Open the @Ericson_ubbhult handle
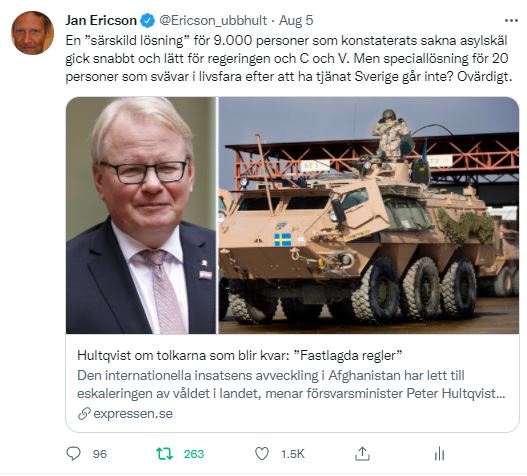 (213, 21)
